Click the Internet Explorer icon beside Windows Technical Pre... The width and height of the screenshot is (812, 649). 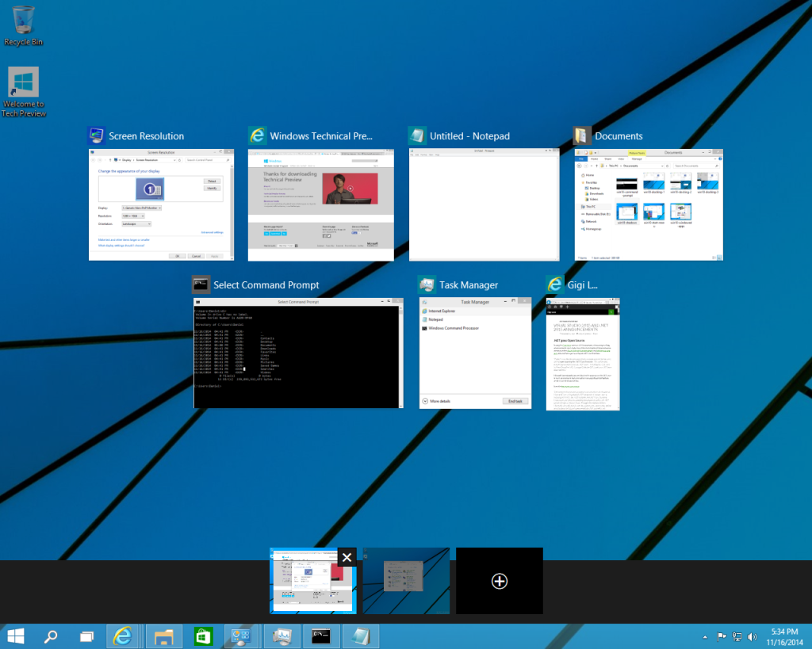pyautogui.click(x=258, y=136)
